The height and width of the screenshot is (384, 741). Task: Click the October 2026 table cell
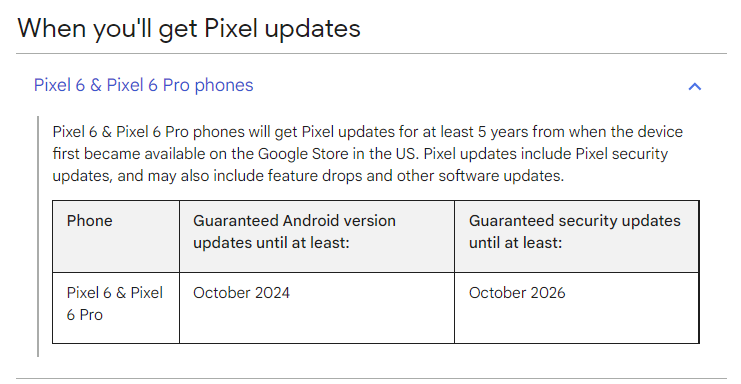(x=577, y=308)
